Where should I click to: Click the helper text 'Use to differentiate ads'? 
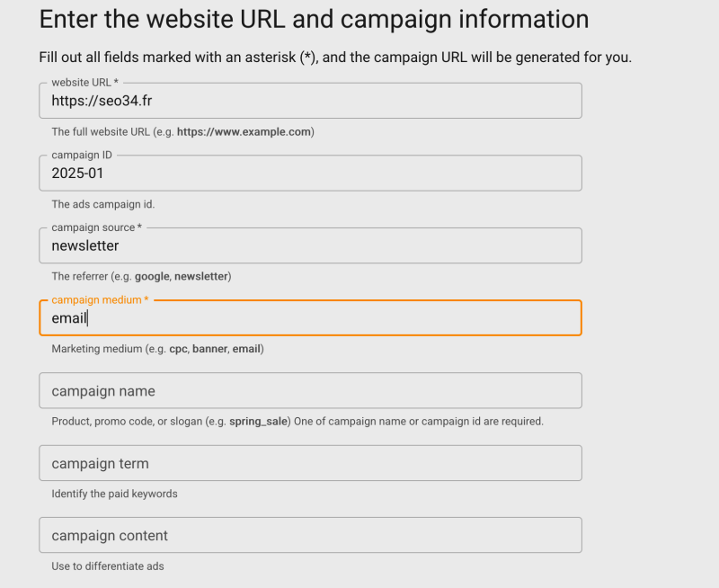(x=108, y=566)
